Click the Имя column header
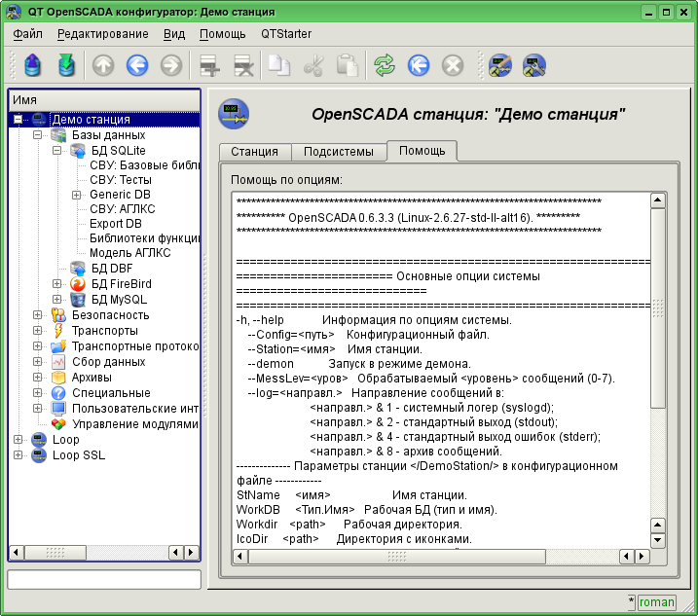Image resolution: width=698 pixels, height=616 pixels. 104,100
